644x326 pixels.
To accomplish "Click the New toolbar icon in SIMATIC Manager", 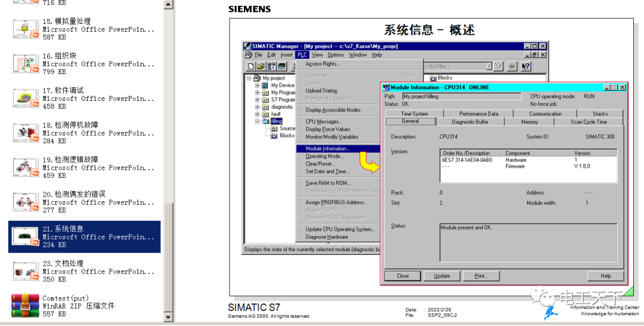I will coord(250,66).
